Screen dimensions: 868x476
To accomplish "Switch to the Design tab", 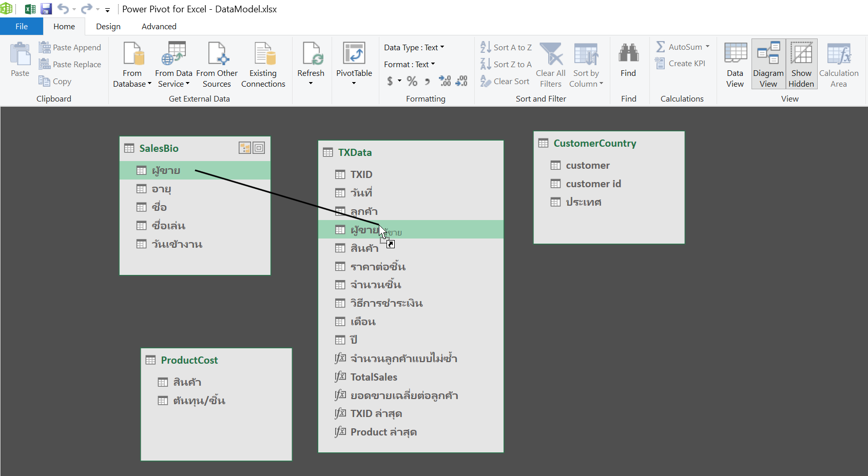I will 108,26.
